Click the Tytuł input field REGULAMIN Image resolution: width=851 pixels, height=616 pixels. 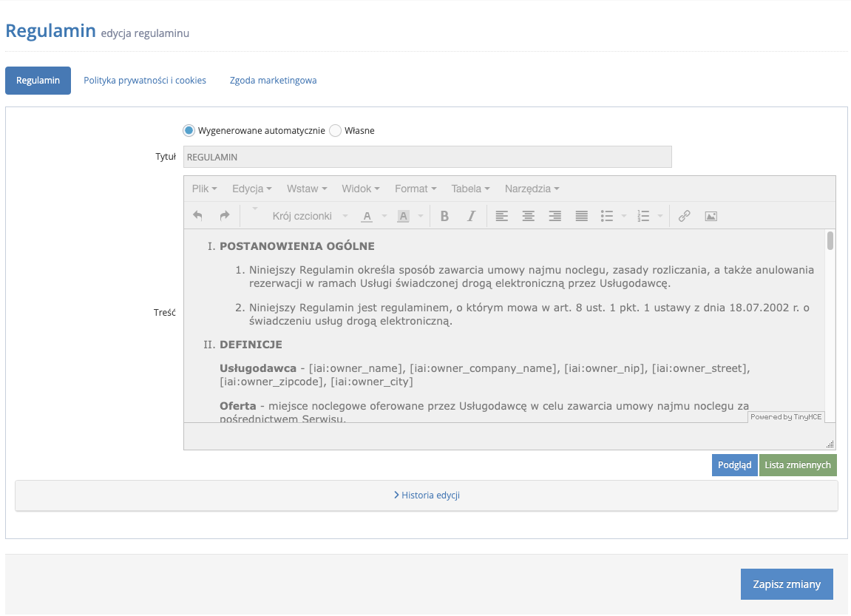[427, 157]
